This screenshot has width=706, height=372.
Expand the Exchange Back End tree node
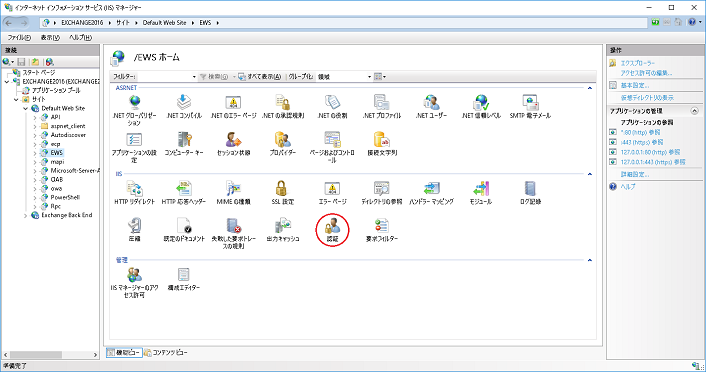pos(26,216)
